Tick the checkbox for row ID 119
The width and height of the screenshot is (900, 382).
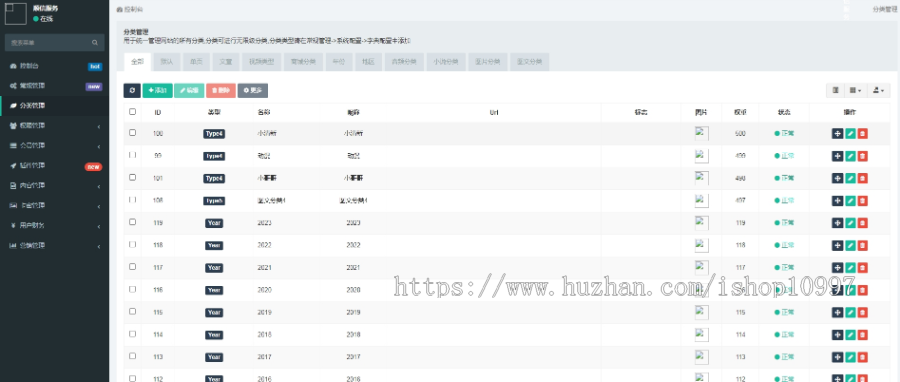coord(133,222)
